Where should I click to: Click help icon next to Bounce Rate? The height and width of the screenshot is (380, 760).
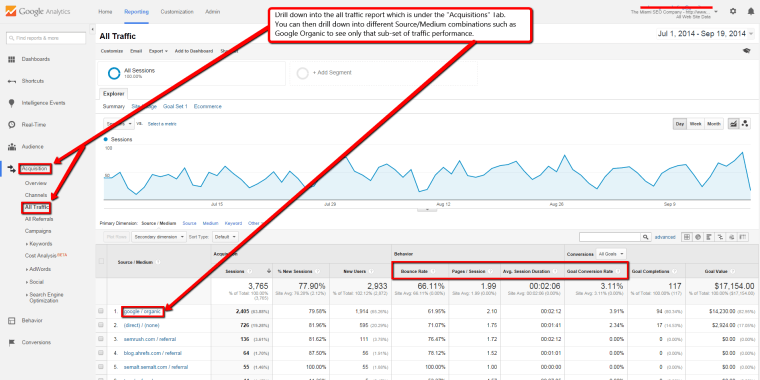pyautogui.click(x=433, y=271)
